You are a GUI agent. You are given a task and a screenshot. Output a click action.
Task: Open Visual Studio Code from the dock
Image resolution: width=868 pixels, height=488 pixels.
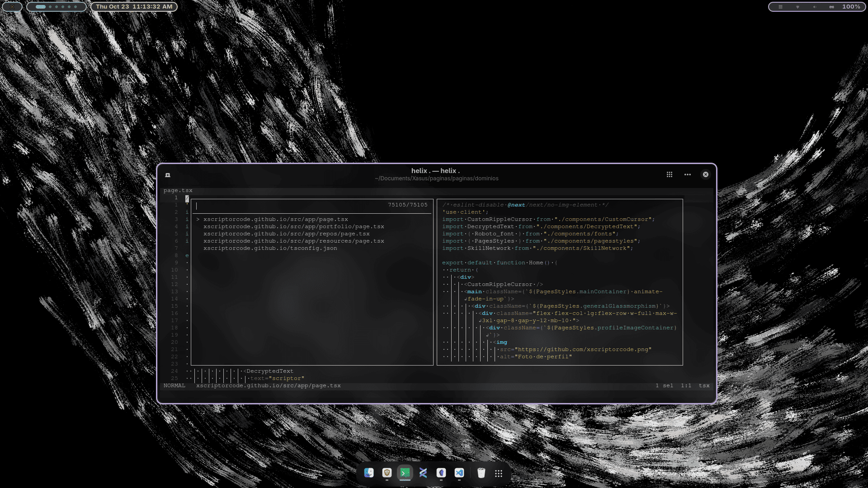[459, 473]
